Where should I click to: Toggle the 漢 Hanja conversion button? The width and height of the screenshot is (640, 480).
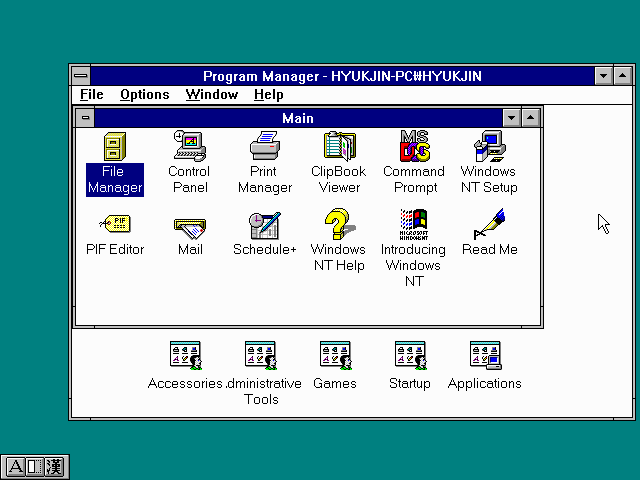54,467
